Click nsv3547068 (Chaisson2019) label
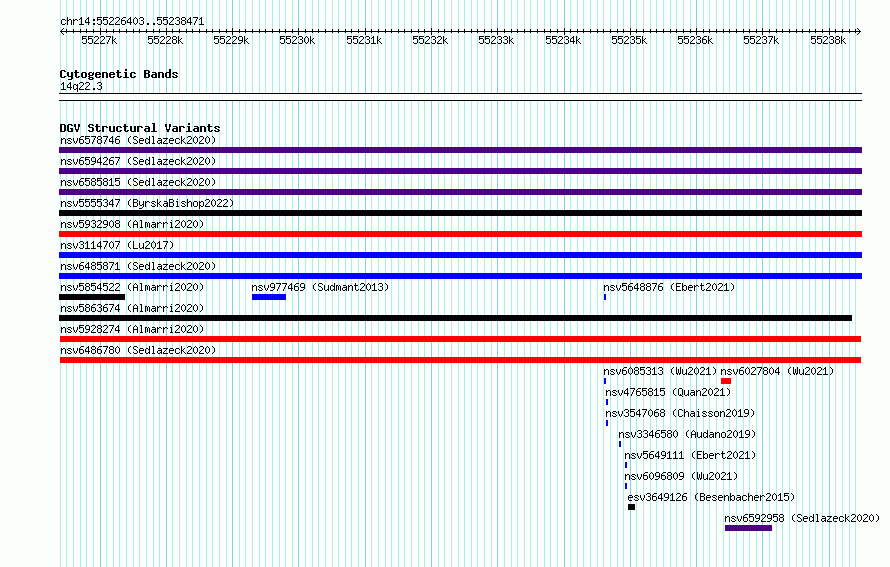The height and width of the screenshot is (567, 890). tap(680, 413)
